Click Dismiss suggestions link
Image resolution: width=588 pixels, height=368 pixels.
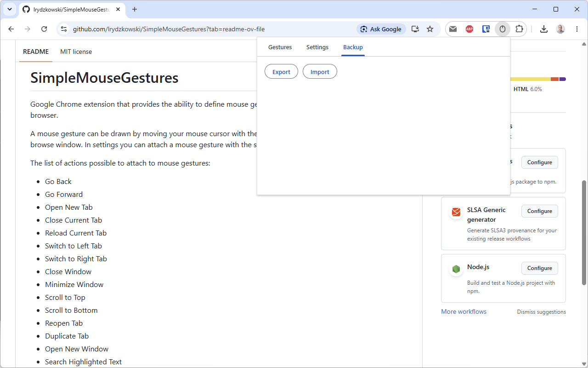click(x=542, y=312)
